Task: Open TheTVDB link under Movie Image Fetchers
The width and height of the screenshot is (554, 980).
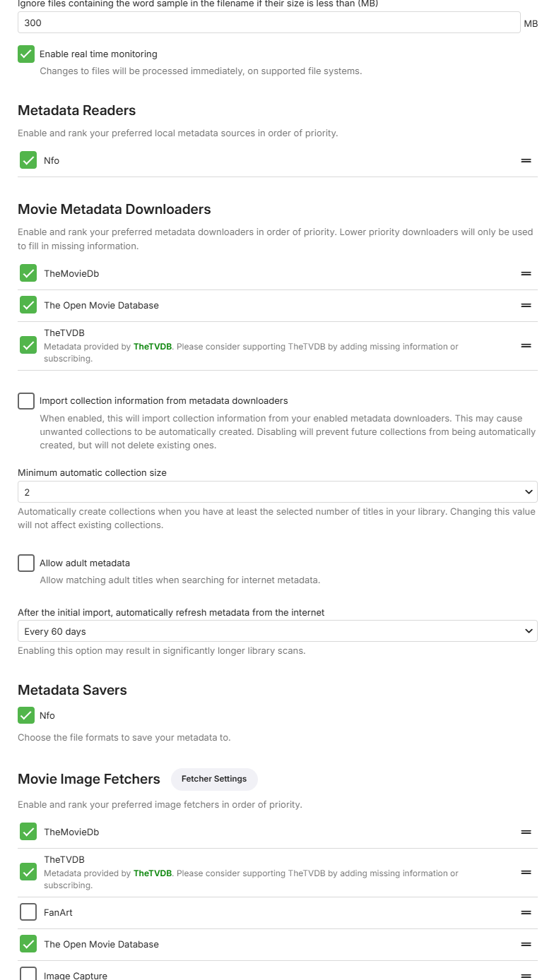Action: (x=152, y=873)
